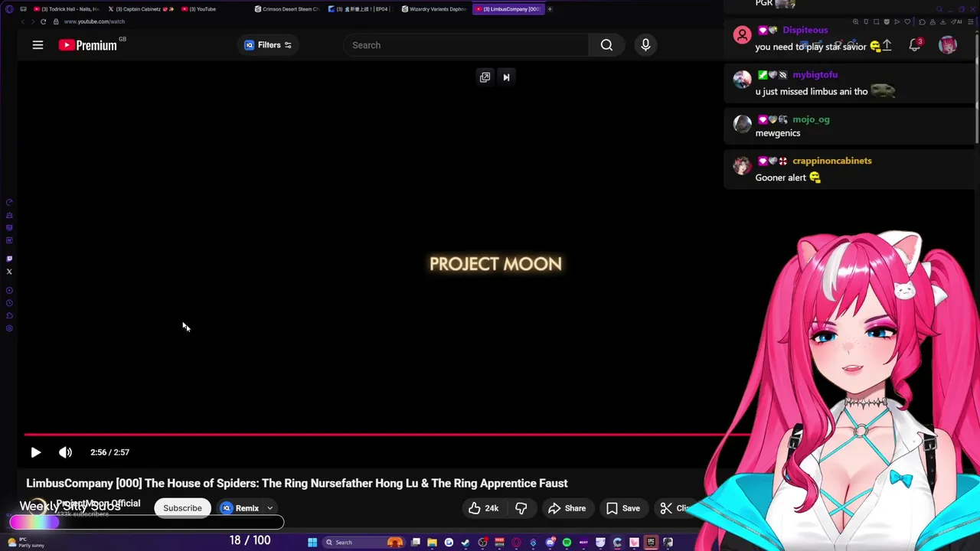This screenshot has height=551, width=980.
Task: Click the ProjectMoon Official channel name
Action: pos(98,504)
